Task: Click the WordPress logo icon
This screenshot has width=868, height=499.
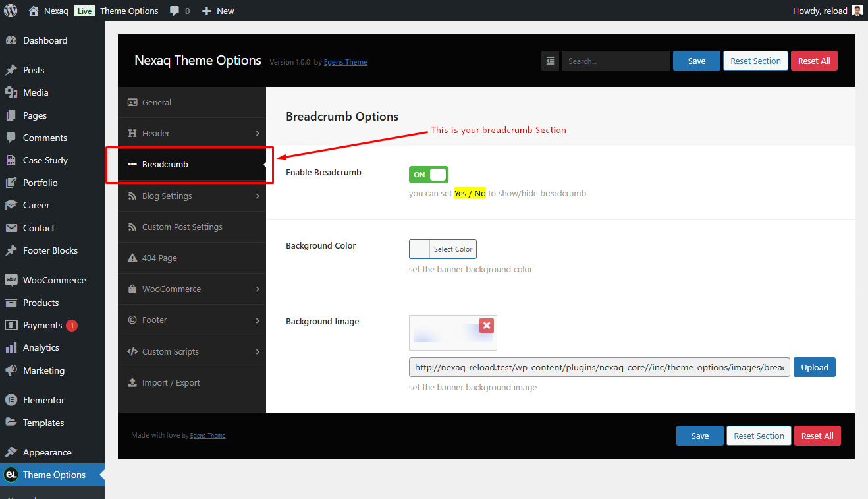Action: pos(11,11)
